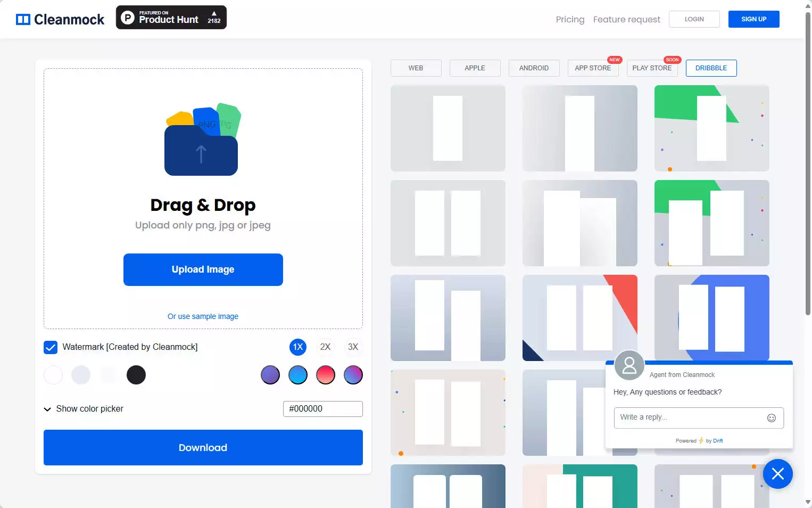Open the Drift link in chat footer
This screenshot has width=812, height=508.
pyautogui.click(x=718, y=441)
